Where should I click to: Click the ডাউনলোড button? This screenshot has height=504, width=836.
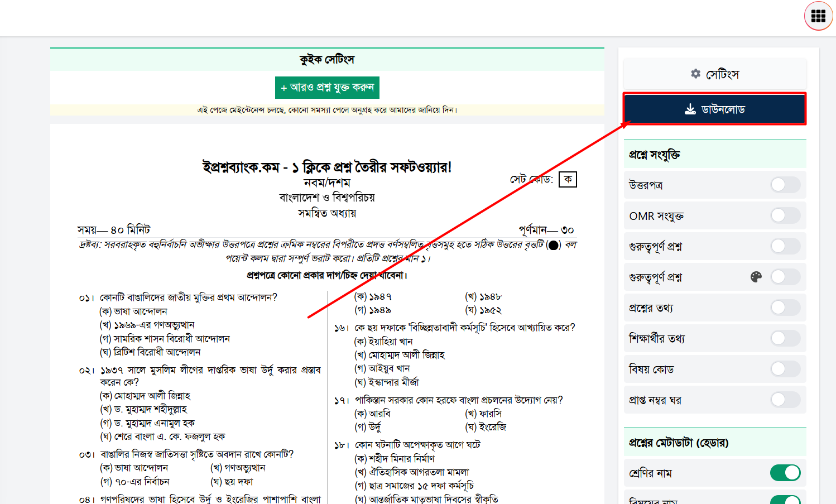click(x=715, y=109)
